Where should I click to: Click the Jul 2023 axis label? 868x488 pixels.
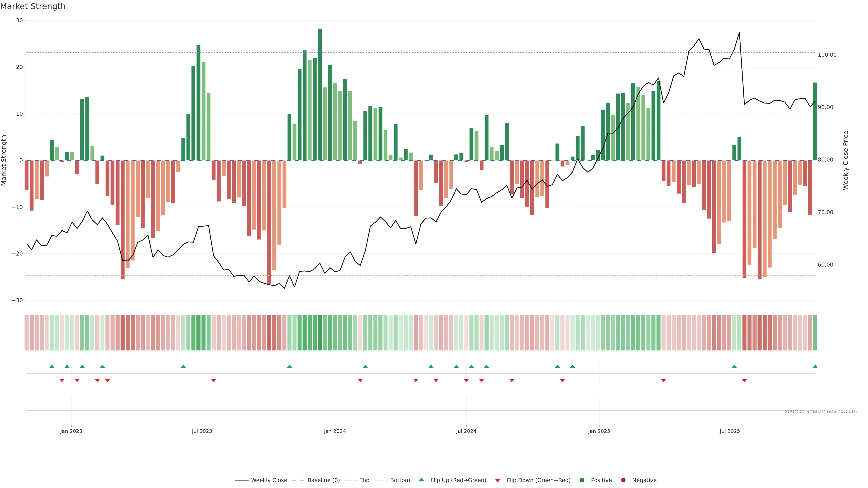click(x=202, y=431)
